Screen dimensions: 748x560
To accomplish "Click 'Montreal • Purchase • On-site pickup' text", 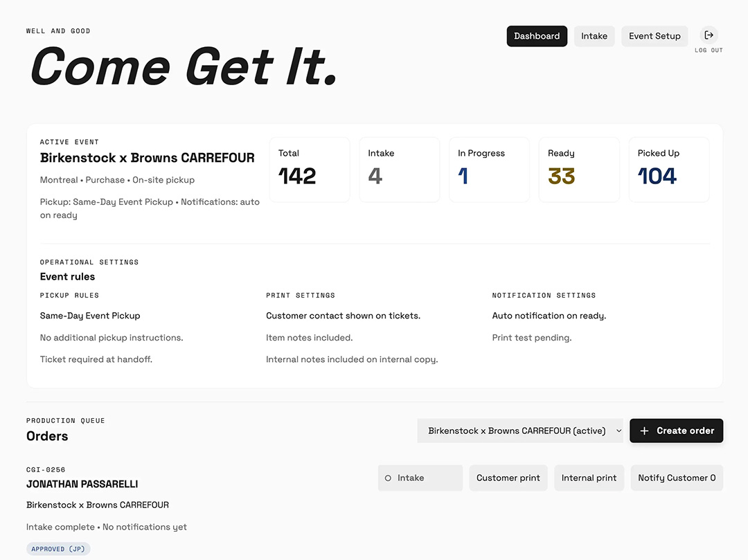I will point(117,180).
